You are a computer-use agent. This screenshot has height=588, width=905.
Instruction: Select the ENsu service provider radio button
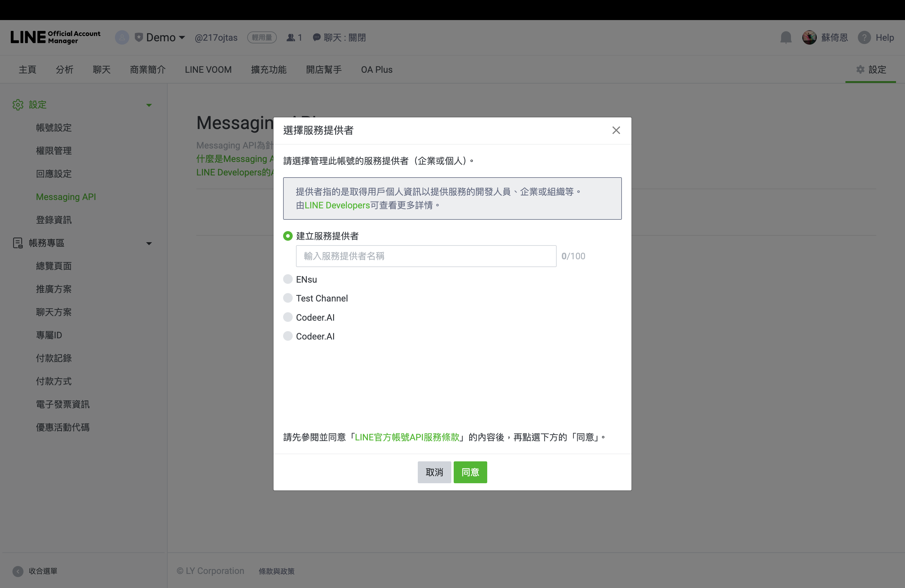(x=288, y=279)
